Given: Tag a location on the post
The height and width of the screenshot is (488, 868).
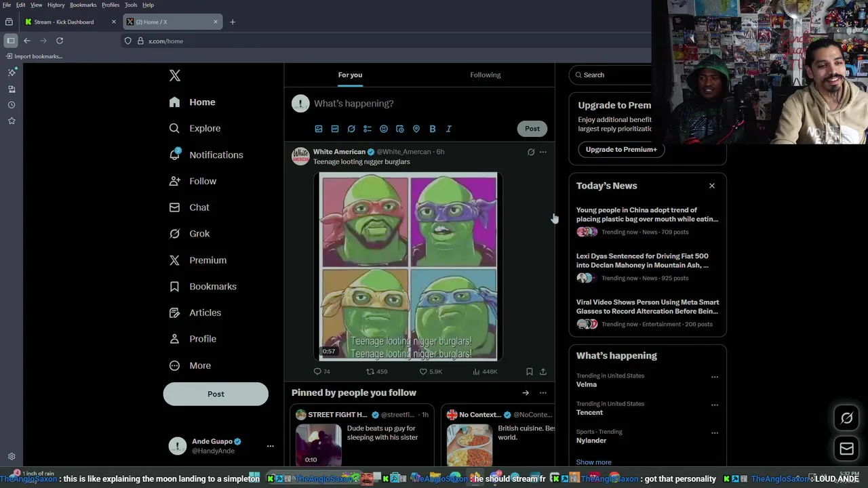Looking at the screenshot, I should tap(416, 129).
